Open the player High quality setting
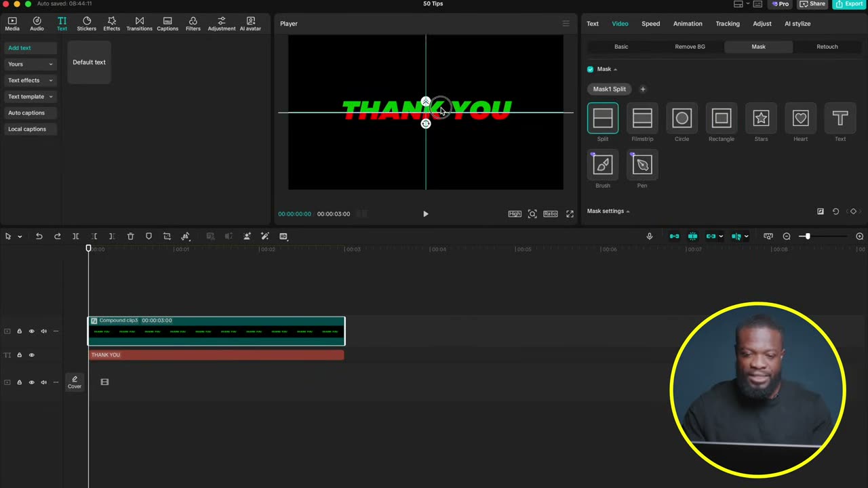The height and width of the screenshot is (488, 868). coord(515,214)
